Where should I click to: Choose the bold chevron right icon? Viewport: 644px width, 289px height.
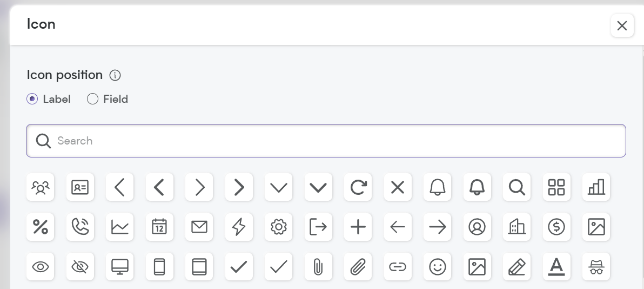pyautogui.click(x=239, y=187)
